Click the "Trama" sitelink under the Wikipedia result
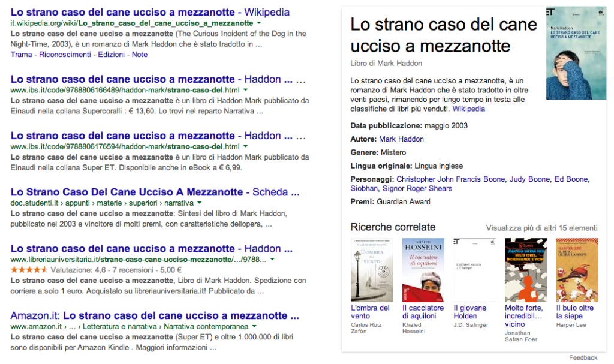The width and height of the screenshot is (614, 364). (21, 54)
